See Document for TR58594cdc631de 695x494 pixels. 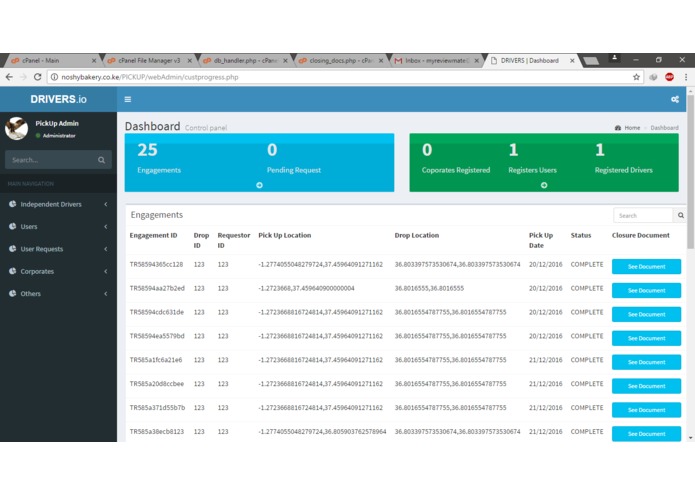(646, 315)
